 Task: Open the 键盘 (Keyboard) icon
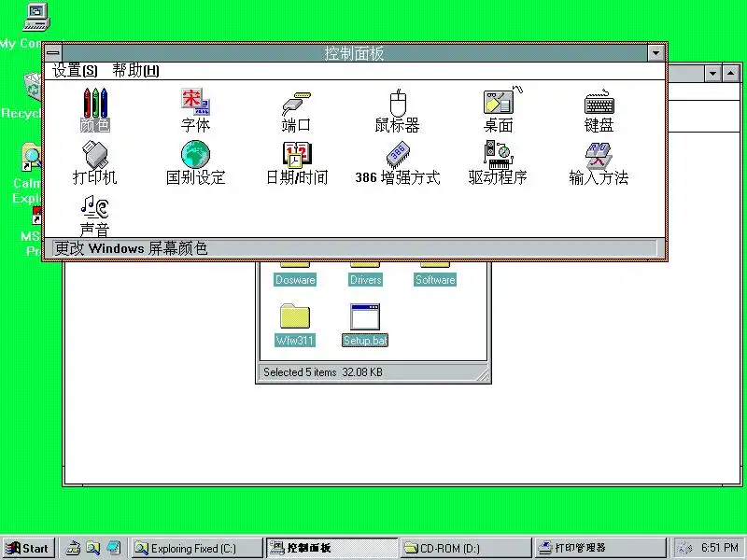coord(599,110)
